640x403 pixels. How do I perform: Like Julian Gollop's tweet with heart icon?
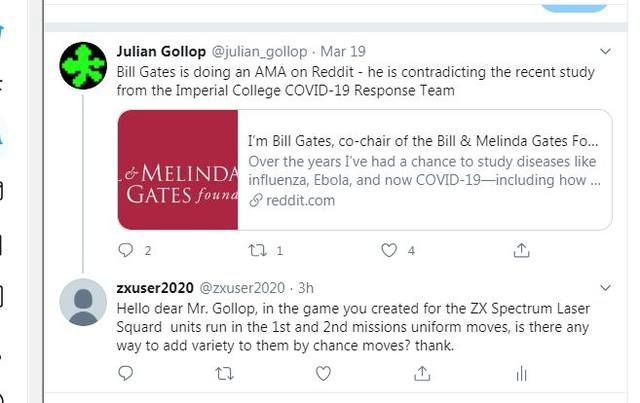click(389, 250)
